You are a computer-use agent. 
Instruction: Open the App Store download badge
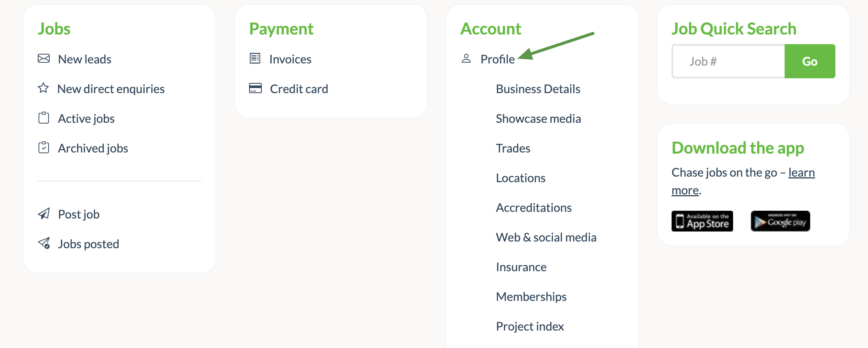click(702, 221)
